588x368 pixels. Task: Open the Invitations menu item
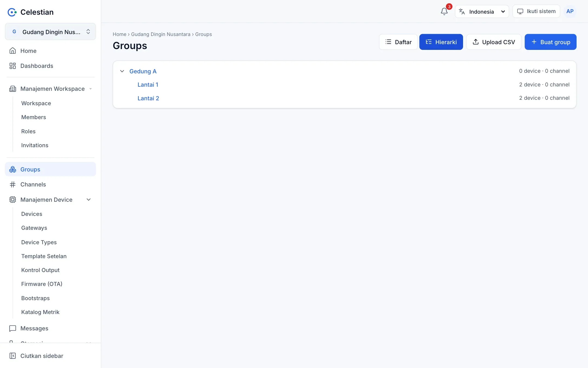point(35,145)
